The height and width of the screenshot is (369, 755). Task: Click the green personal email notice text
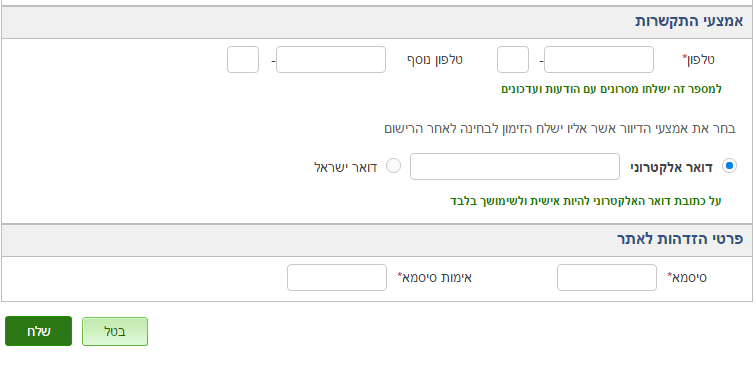[x=586, y=201]
